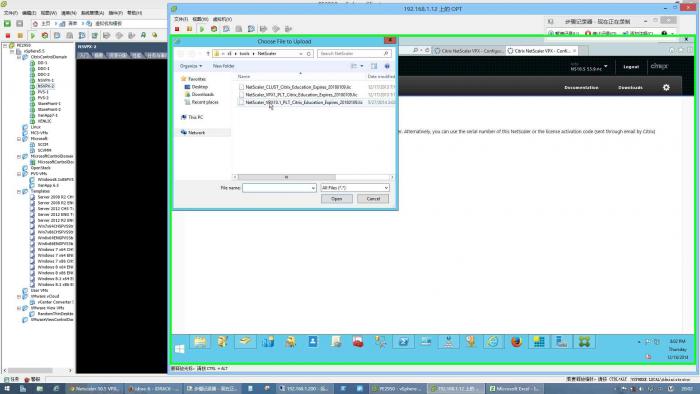Click the NetScaler settings gear icon
The height and width of the screenshot is (394, 700).
[666, 87]
